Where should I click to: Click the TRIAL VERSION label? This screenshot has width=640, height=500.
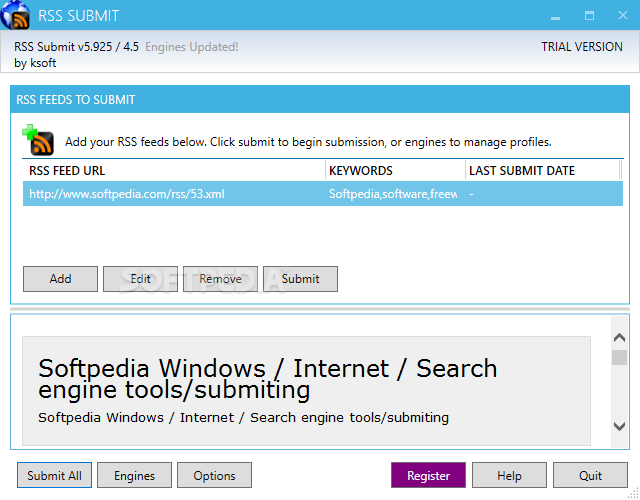click(x=582, y=47)
